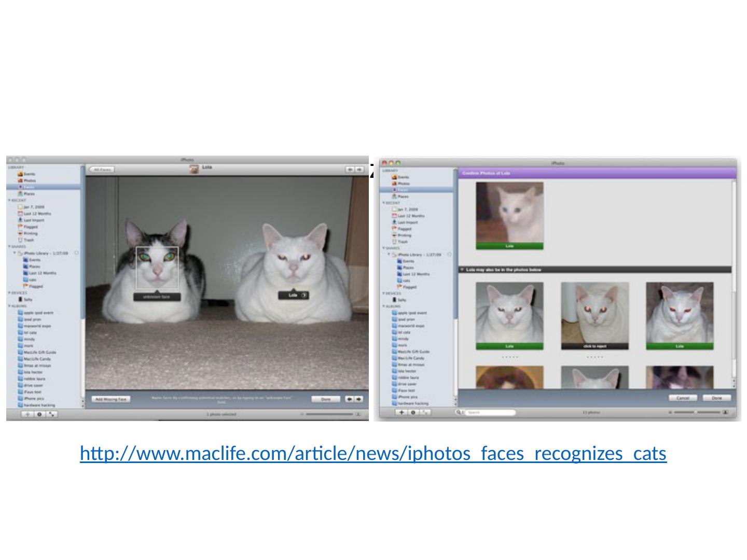Click Events icon in left iPhoto window's Library
The height and width of the screenshot is (560, 747).
tap(21, 174)
